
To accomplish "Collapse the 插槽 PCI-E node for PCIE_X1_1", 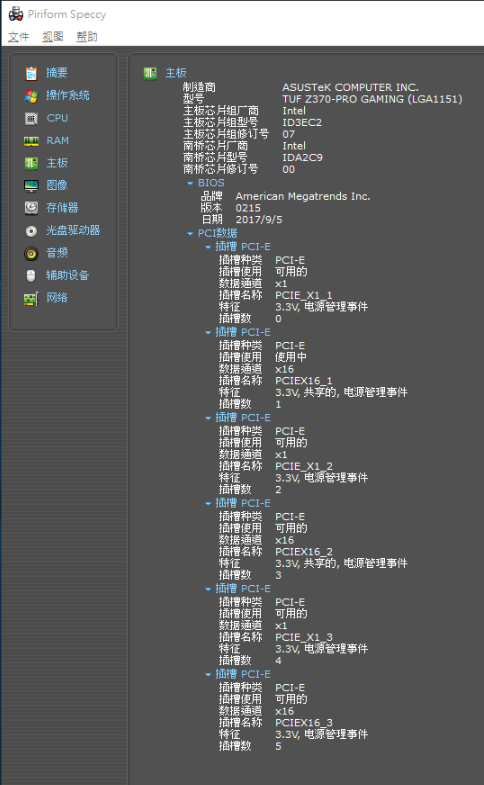I will (208, 247).
